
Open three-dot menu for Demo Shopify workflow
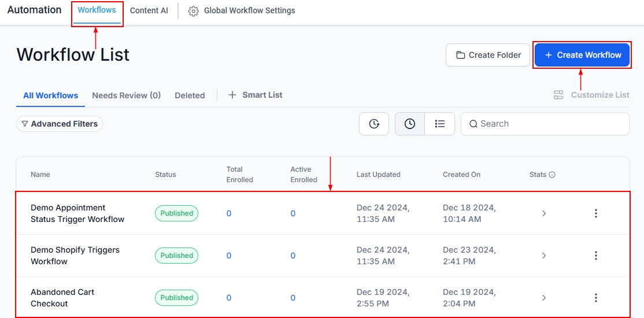point(596,256)
